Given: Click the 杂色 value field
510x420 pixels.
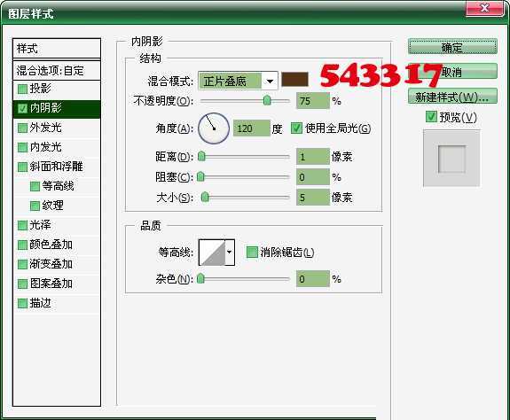Looking at the screenshot, I should (313, 279).
